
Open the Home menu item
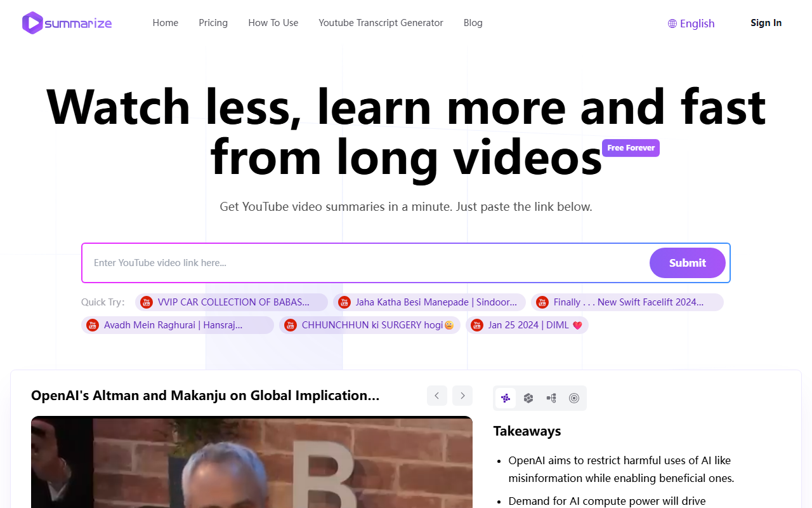(x=166, y=23)
